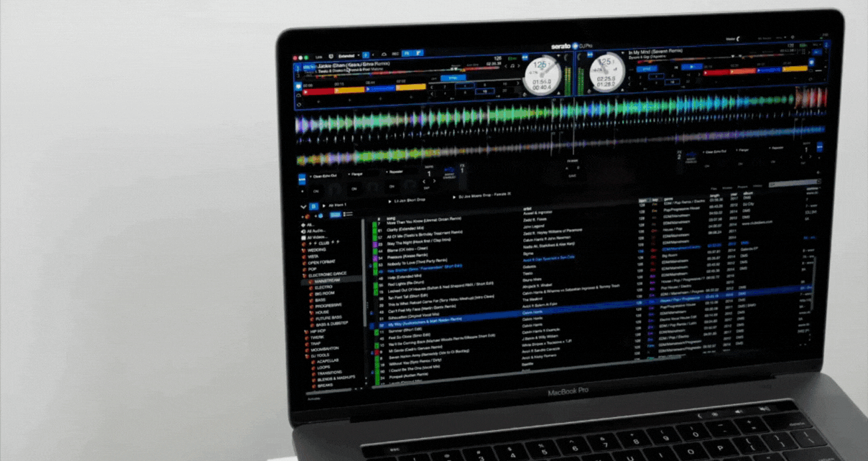Image resolution: width=868 pixels, height=461 pixels.
Task: Click the POP crate icon
Action: click(x=305, y=269)
